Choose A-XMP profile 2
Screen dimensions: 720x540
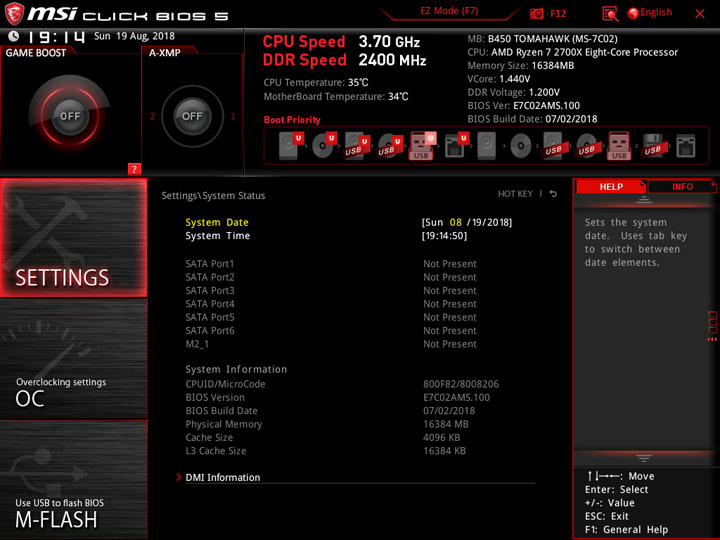152,116
